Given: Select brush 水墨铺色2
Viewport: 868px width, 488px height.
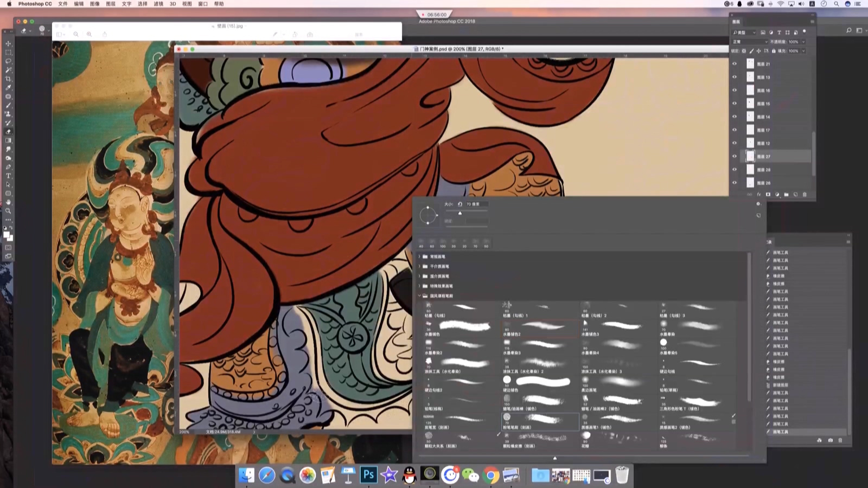Looking at the screenshot, I should [540, 328].
